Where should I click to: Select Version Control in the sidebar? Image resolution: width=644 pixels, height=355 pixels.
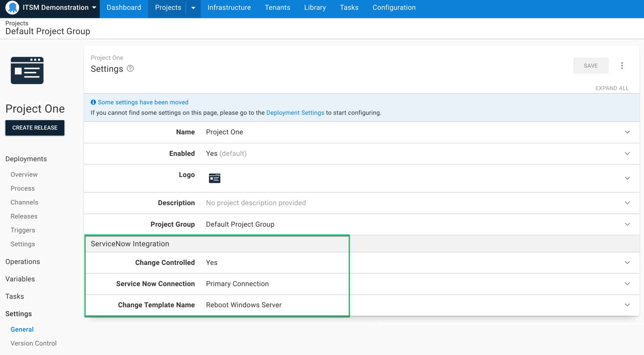coord(33,343)
